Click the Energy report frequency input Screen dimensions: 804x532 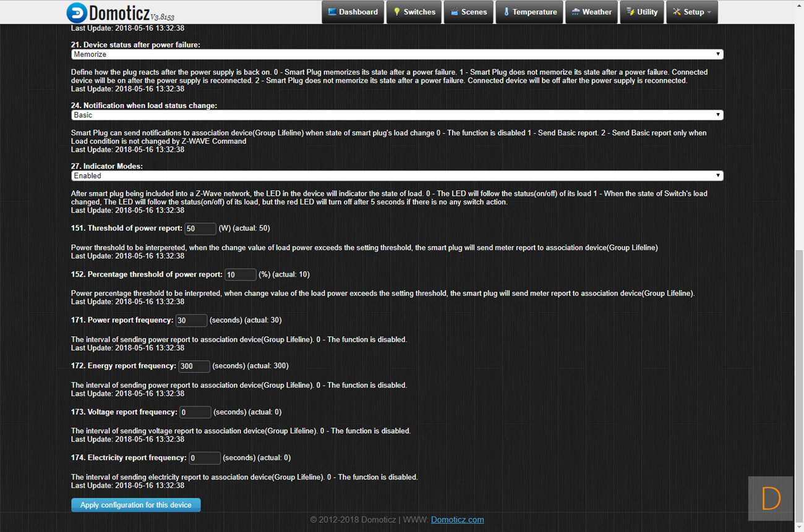tap(194, 366)
